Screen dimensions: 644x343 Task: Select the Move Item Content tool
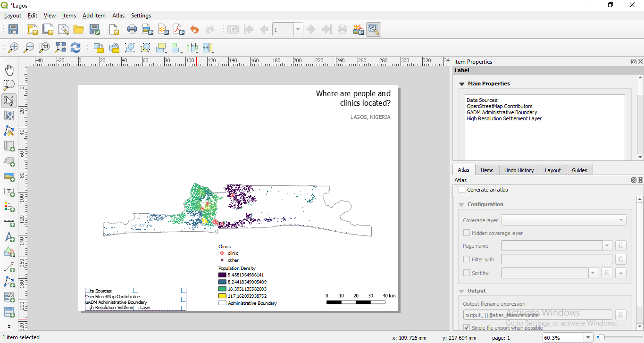coord(9,116)
